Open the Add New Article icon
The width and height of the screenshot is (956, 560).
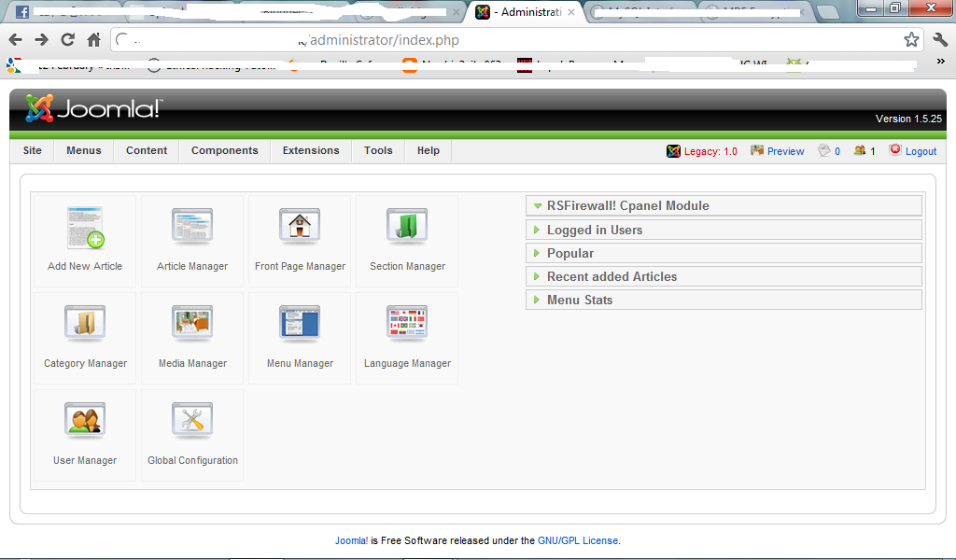[85, 228]
